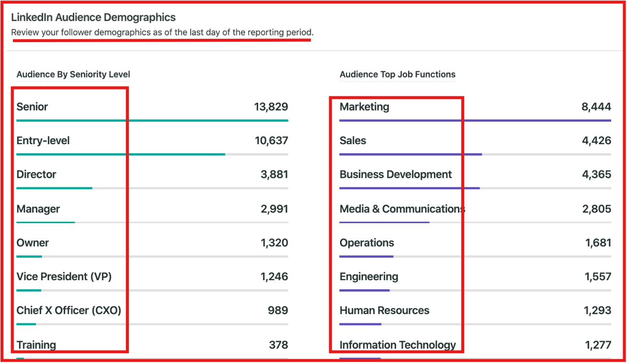Select the Entry-level row

[x=44, y=140]
